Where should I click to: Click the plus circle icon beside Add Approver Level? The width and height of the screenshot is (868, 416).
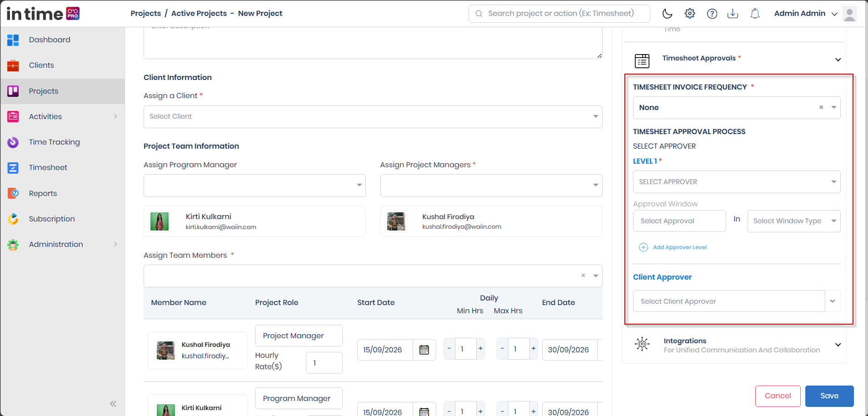click(x=644, y=247)
